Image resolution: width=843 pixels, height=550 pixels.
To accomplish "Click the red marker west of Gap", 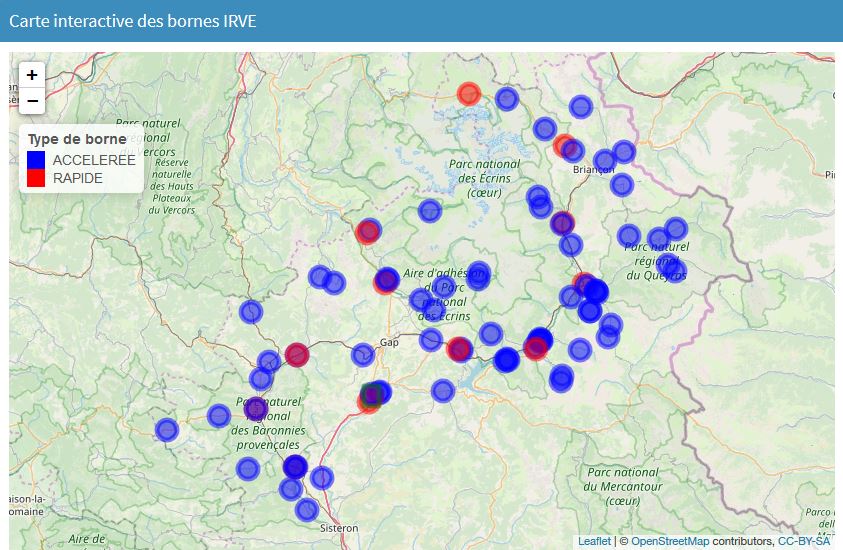I will click(x=297, y=354).
